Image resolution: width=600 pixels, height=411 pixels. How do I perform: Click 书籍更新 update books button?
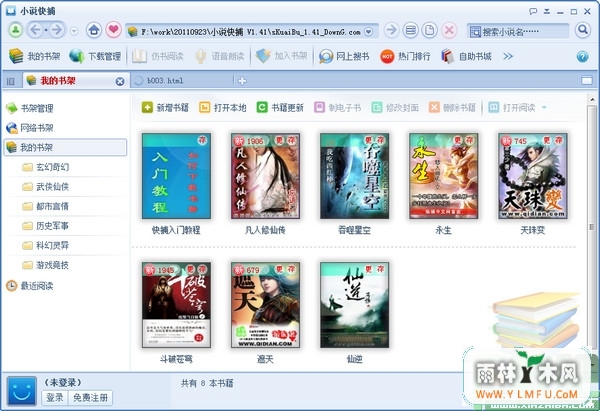pyautogui.click(x=280, y=108)
